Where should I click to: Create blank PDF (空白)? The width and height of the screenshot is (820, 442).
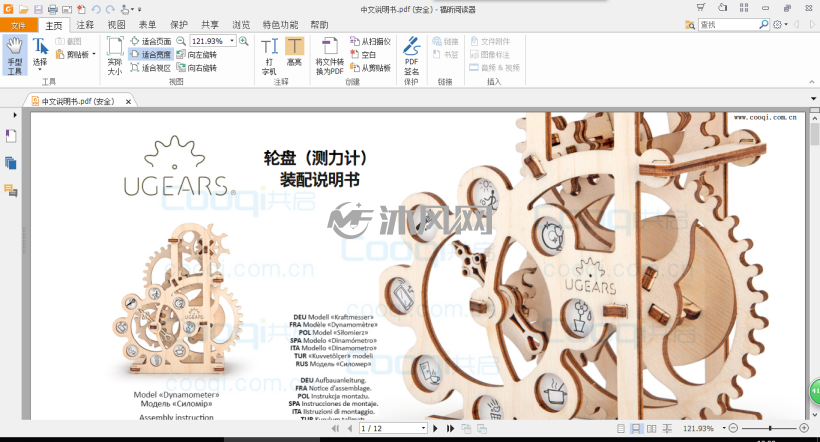click(x=363, y=54)
